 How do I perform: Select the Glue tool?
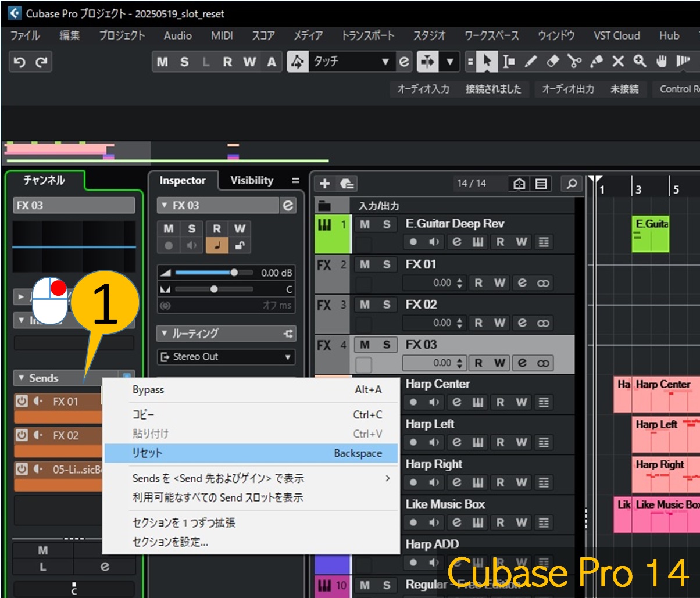point(597,62)
